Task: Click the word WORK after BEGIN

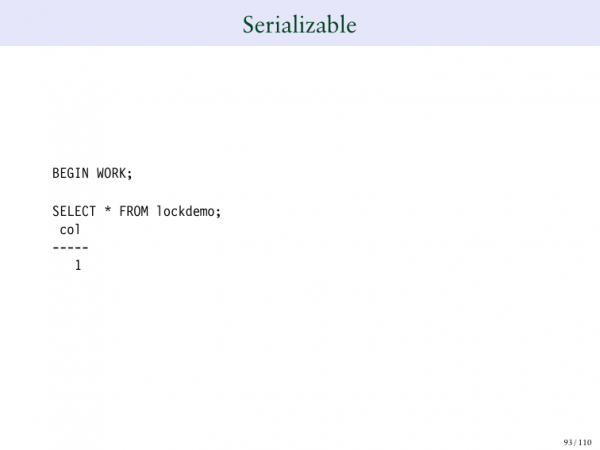Action: pos(111,173)
